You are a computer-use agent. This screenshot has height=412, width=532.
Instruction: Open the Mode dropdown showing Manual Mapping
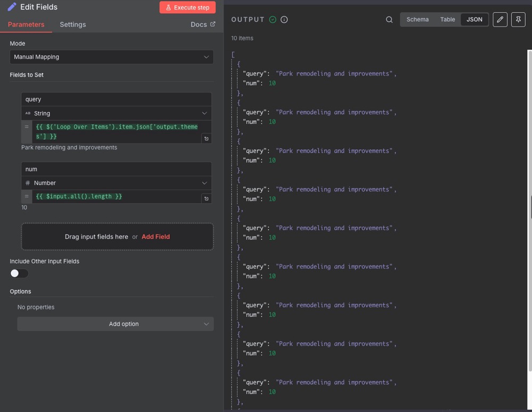112,57
